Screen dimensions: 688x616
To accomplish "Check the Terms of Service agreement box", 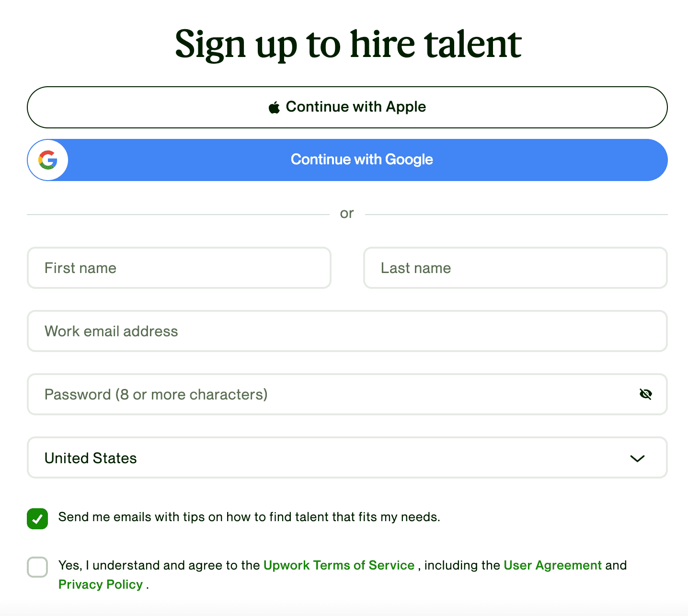I will (x=37, y=567).
